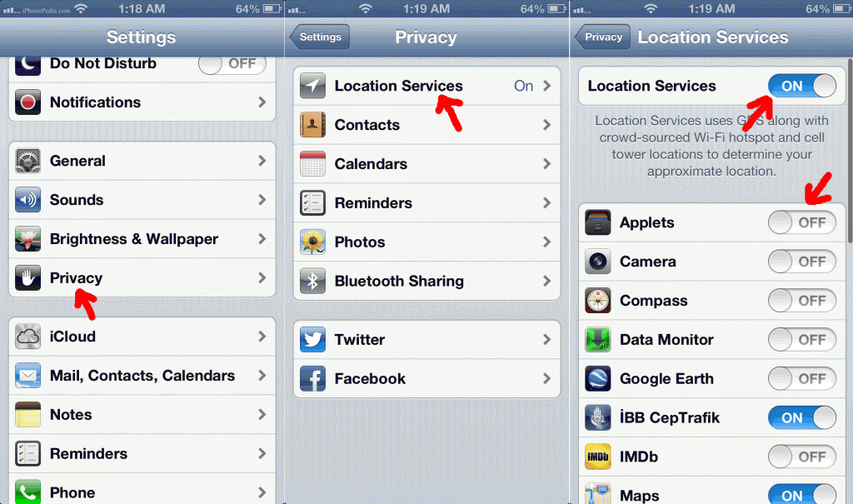This screenshot has width=853, height=504.
Task: Return via the Privacy back button
Action: [x=603, y=37]
